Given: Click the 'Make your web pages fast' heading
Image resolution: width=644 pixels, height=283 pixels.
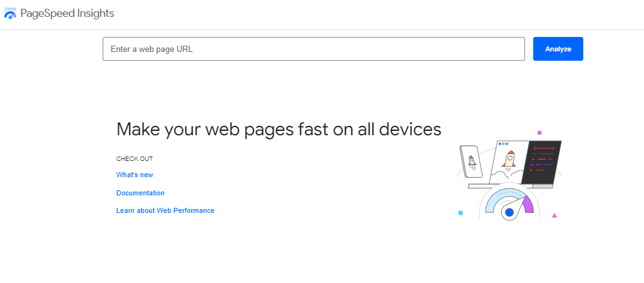Looking at the screenshot, I should (x=279, y=130).
